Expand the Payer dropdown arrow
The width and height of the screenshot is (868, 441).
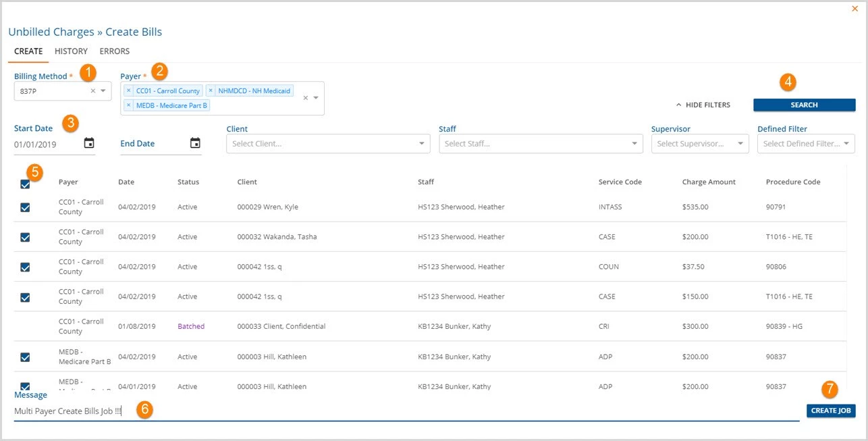316,98
